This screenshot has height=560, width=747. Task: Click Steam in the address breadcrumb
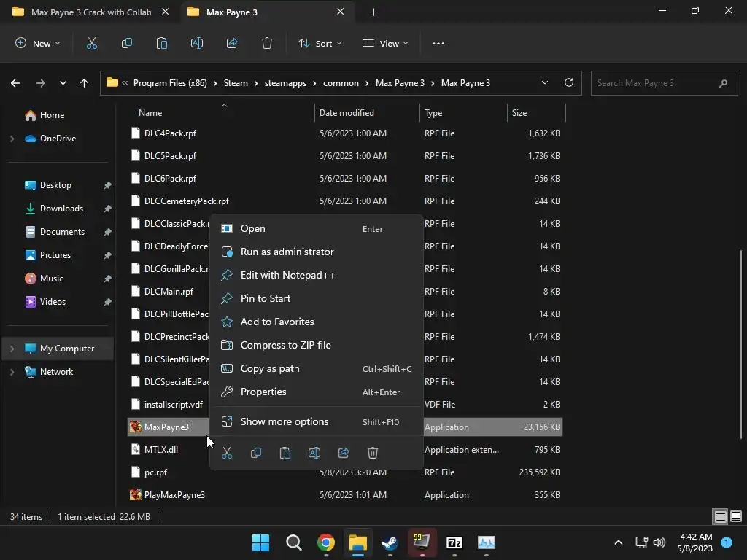[236, 83]
